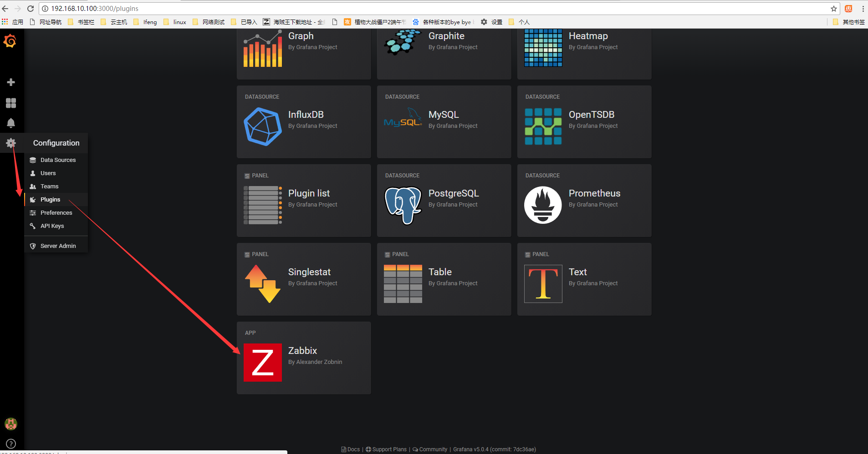
Task: Open the linux bookmark folder
Action: pos(175,22)
